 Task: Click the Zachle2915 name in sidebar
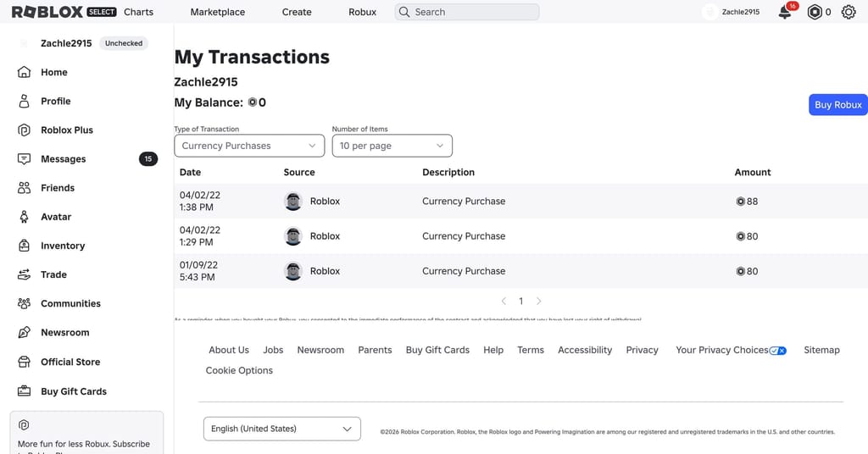(x=66, y=43)
